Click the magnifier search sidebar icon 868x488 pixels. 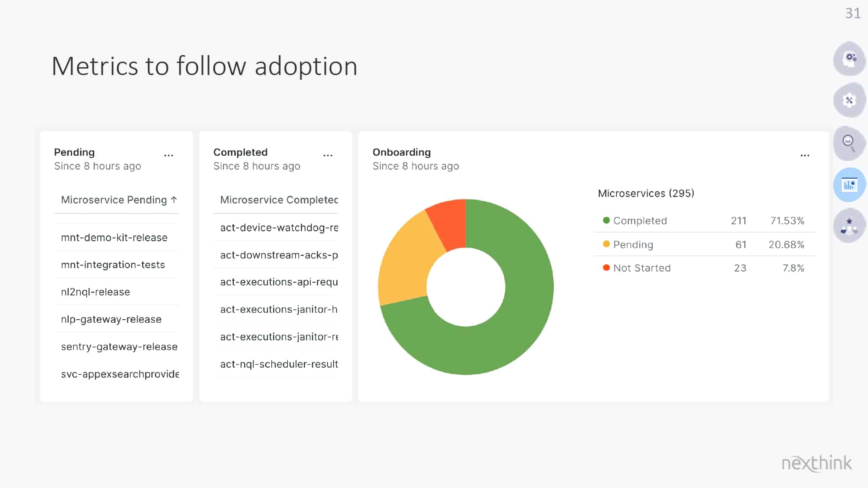(850, 143)
